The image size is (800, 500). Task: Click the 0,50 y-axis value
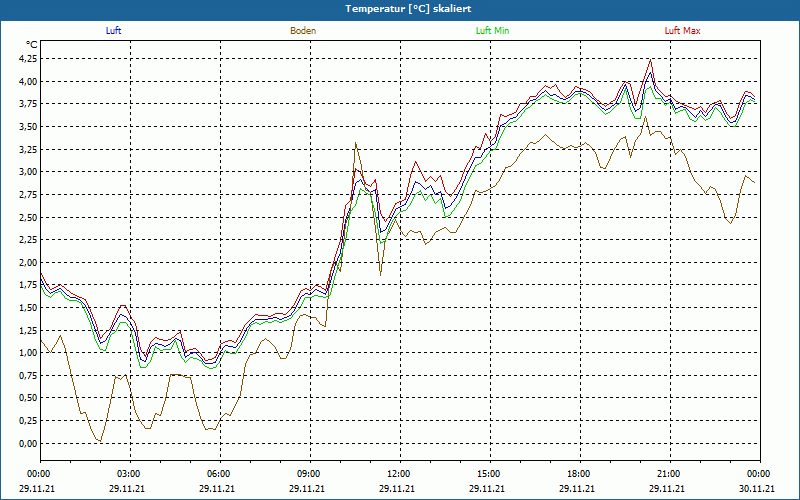pyautogui.click(x=28, y=398)
